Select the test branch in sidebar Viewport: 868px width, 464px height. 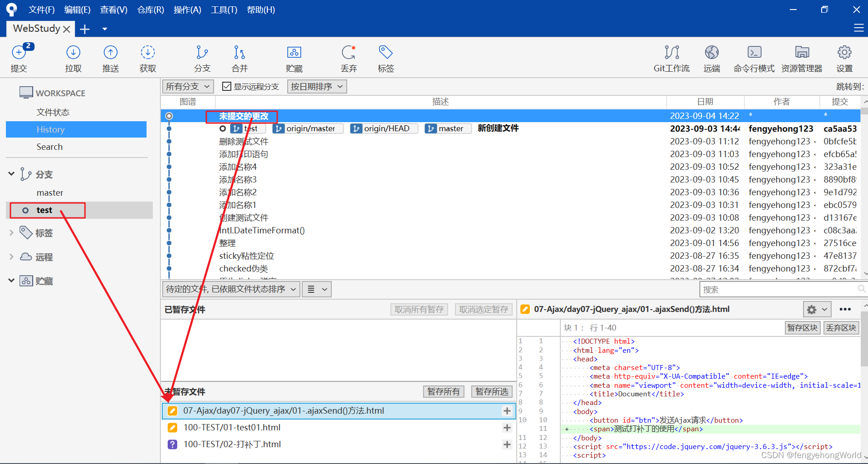coord(79,210)
